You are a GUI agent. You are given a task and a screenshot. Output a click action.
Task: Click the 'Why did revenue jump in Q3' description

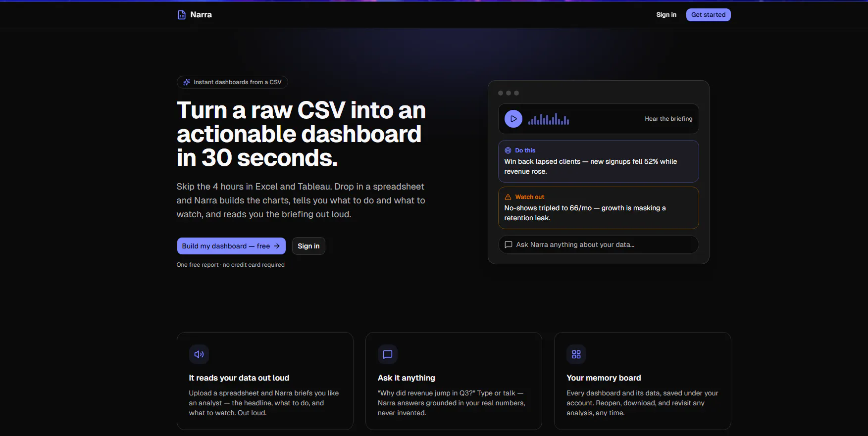click(452, 403)
